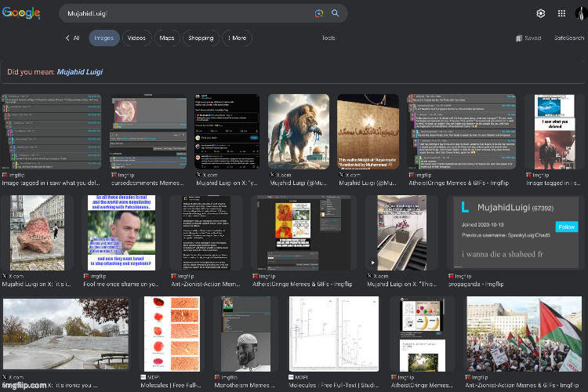Open the red tissue samples MDPI image
This screenshot has width=588, height=392.
[x=172, y=334]
